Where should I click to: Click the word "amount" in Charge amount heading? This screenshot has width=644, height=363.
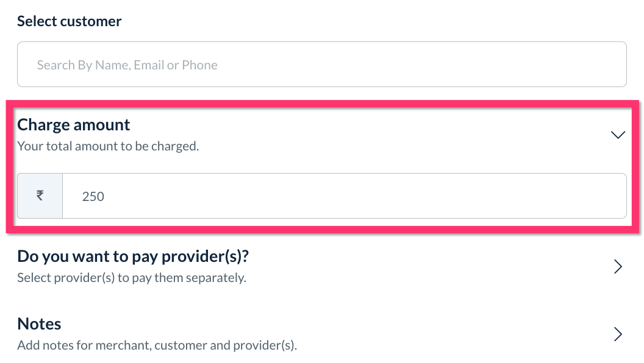pos(102,125)
